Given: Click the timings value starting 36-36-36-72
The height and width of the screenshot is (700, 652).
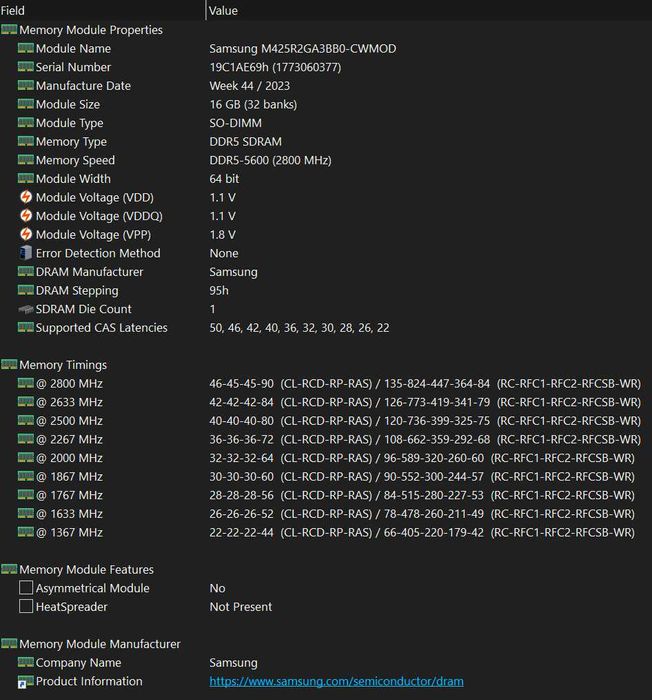Looking at the screenshot, I should tap(425, 439).
